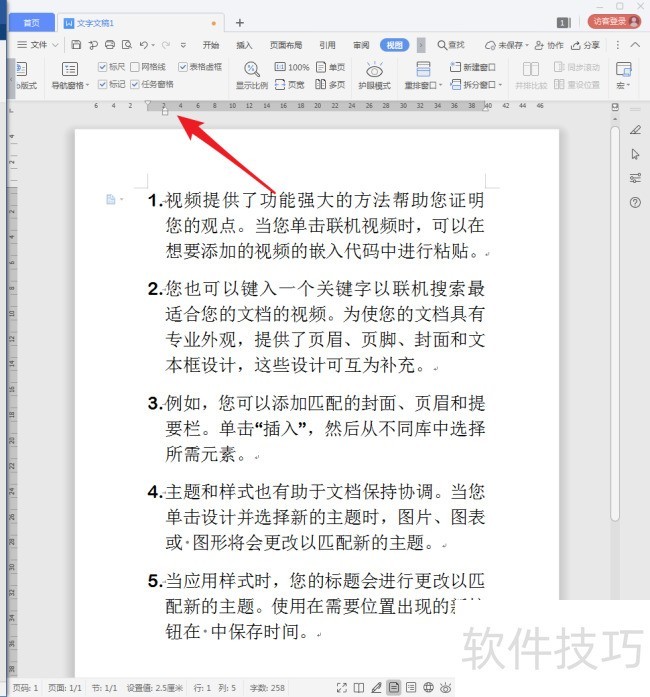The image size is (650, 697).
Task: Toggle eye protection icon in status bar
Action: point(445,688)
